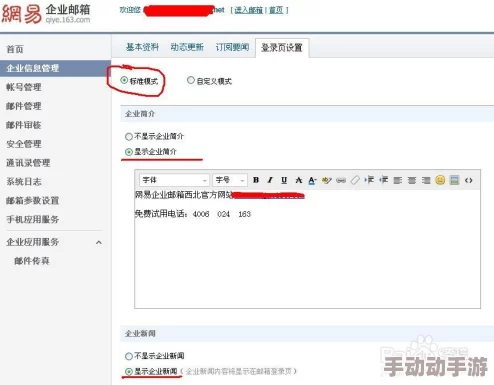Select the 标准模式 radio button

(124, 80)
